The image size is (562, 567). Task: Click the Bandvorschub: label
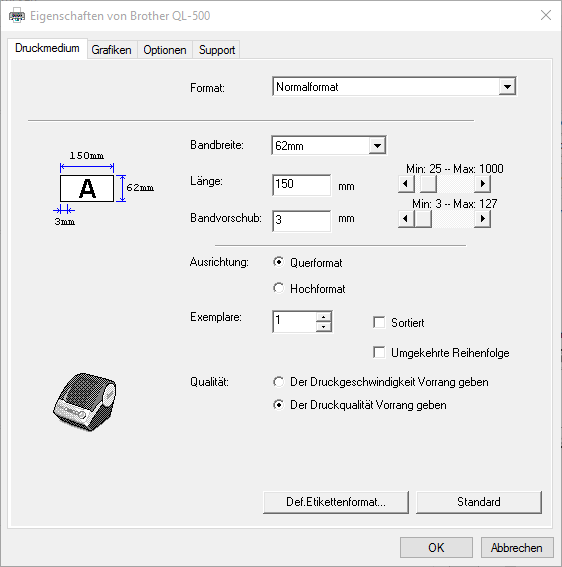tap(226, 218)
